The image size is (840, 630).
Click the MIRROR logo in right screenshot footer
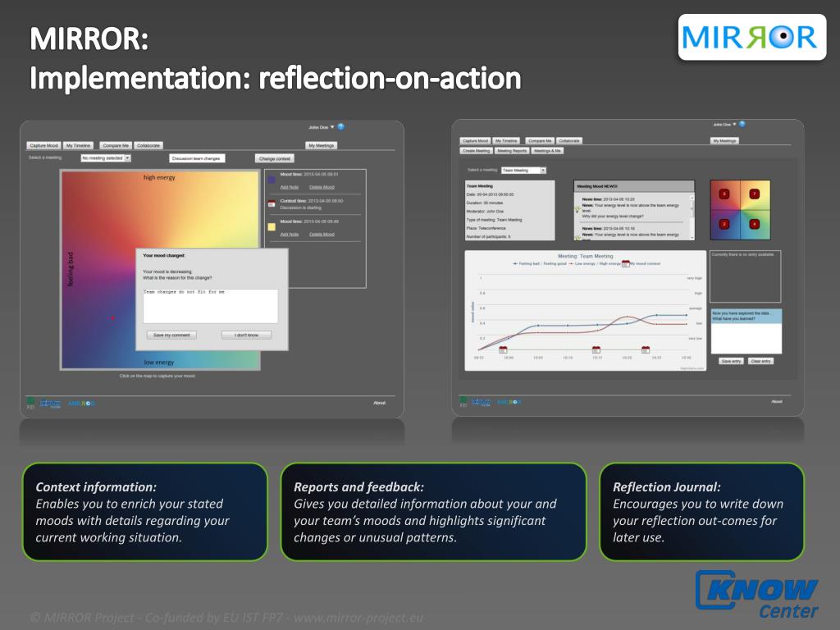[x=509, y=401]
